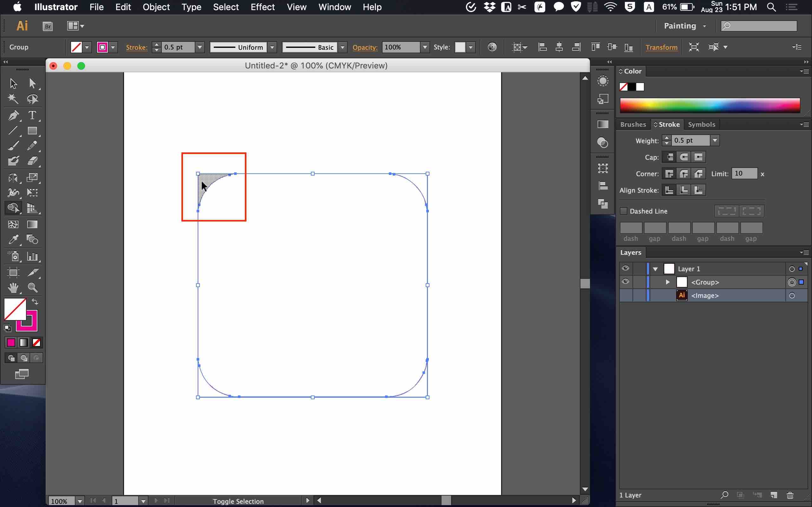
Task: Switch to the Symbols tab
Action: click(x=701, y=125)
